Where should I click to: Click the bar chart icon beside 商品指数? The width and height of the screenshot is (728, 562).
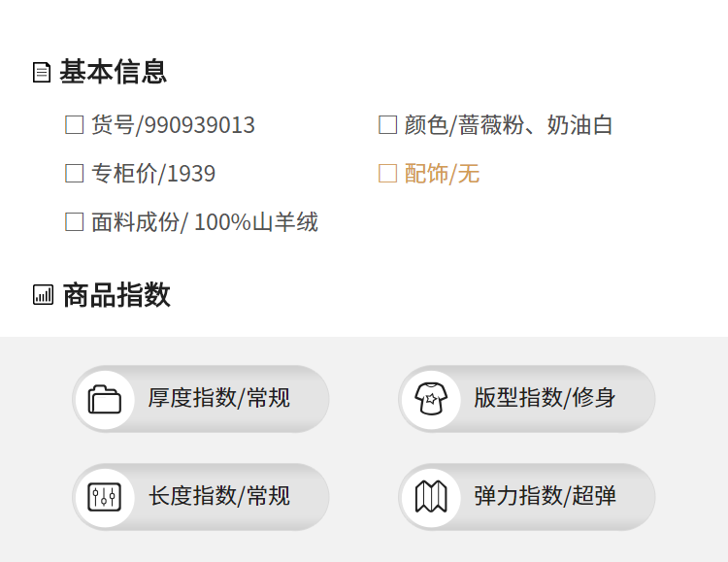[43, 295]
